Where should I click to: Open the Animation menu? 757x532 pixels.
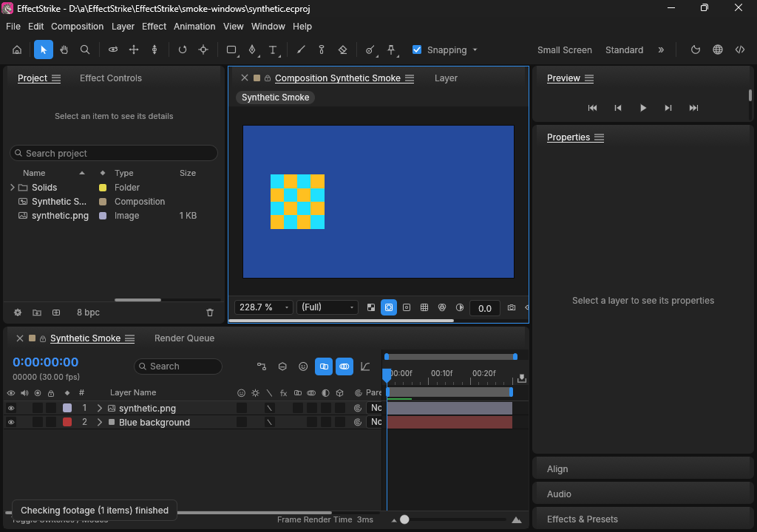194,27
